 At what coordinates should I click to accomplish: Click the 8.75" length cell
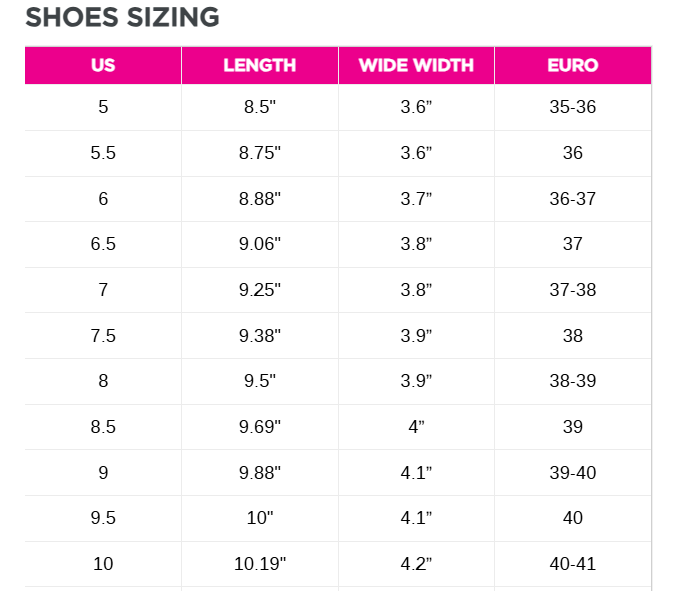point(260,153)
